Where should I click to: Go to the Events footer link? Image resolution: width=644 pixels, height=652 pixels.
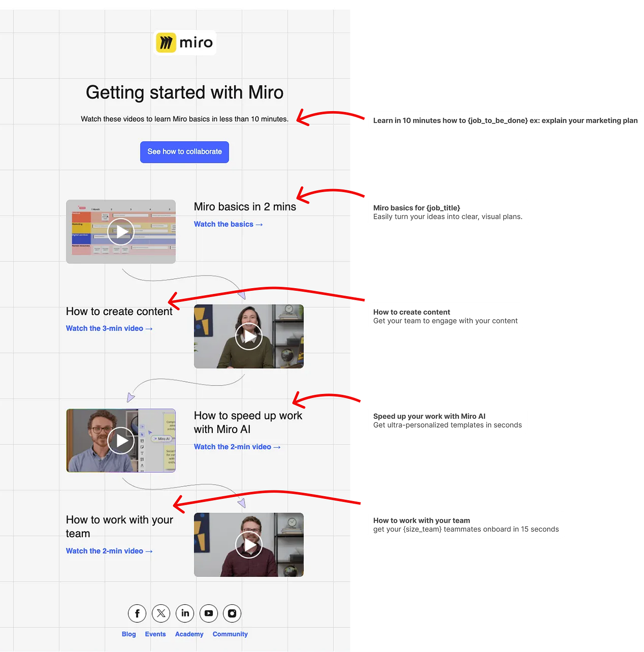tap(155, 634)
